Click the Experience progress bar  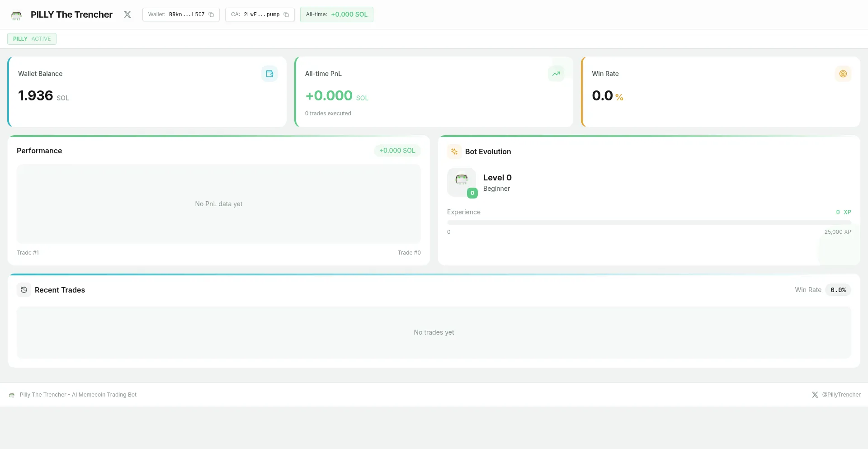pos(649,222)
